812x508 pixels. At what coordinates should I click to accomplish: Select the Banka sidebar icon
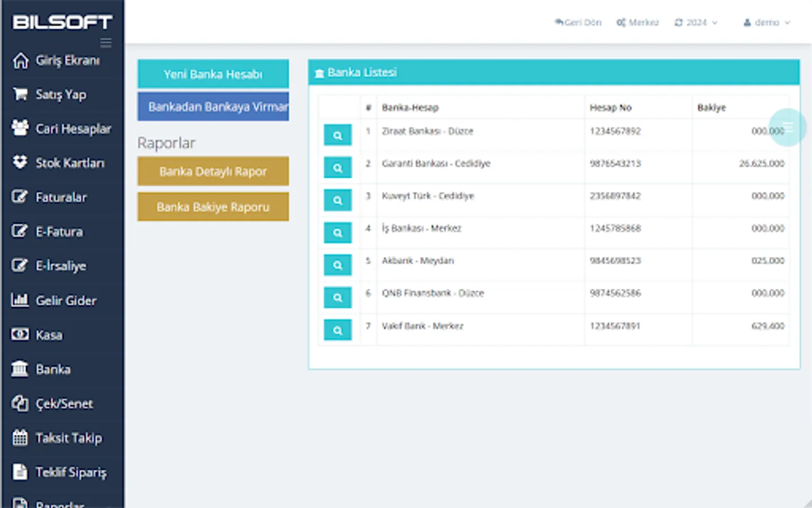tap(20, 369)
